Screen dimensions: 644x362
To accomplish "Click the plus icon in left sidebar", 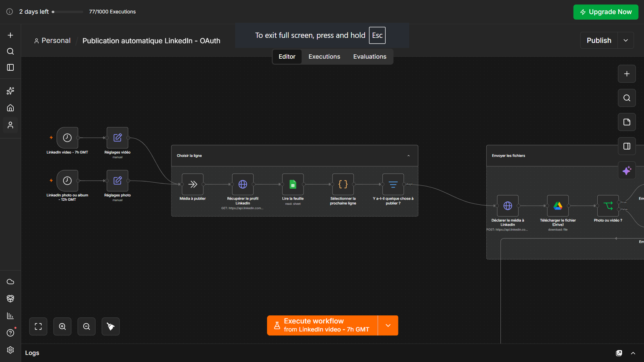I will click(x=10, y=35).
